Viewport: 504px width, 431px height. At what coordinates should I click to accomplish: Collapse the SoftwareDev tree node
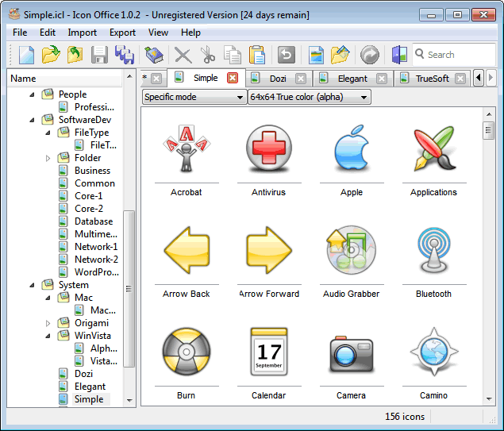pos(33,120)
